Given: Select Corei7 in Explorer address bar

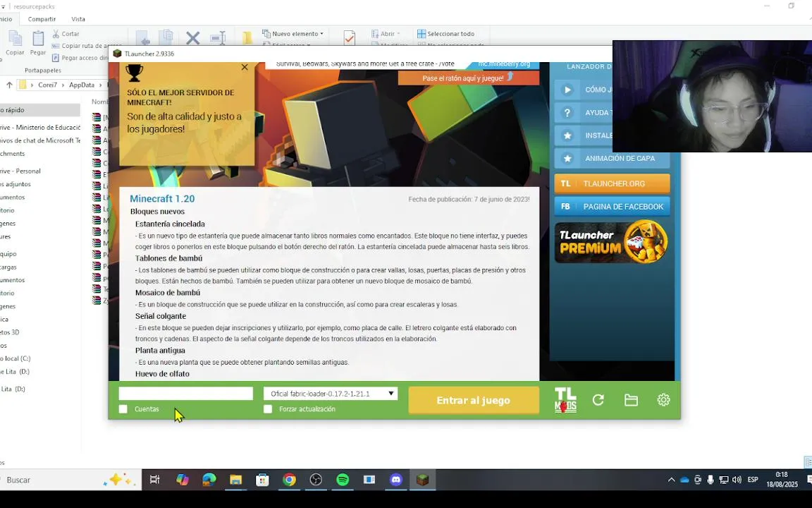Looking at the screenshot, I should (47, 85).
